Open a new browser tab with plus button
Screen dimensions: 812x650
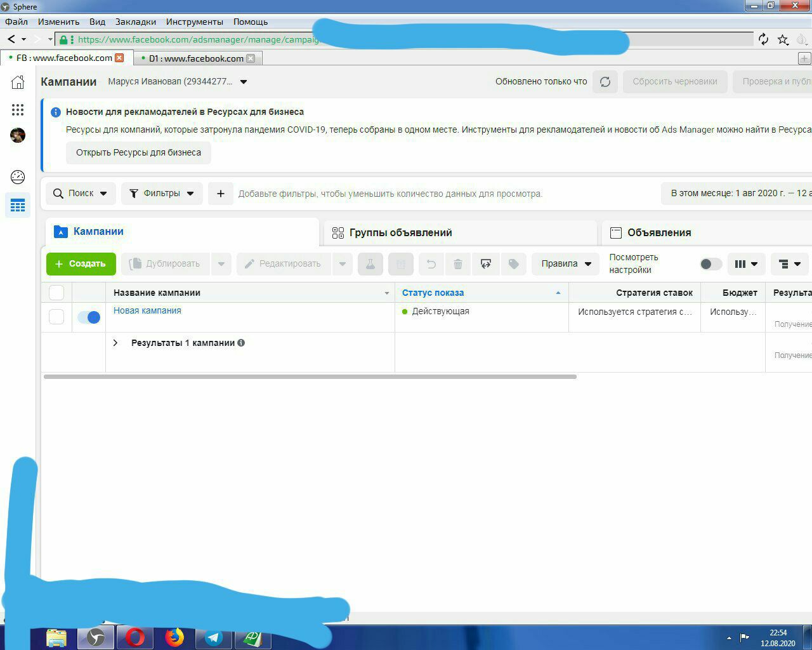click(x=804, y=58)
